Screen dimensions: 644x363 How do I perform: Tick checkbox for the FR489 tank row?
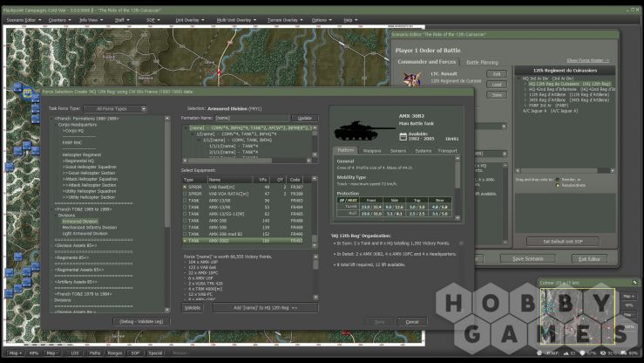point(185,227)
